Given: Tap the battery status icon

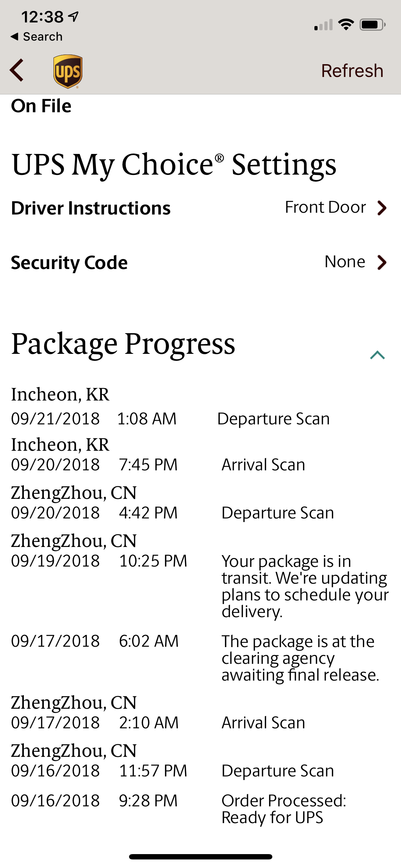Looking at the screenshot, I should coord(372,25).
